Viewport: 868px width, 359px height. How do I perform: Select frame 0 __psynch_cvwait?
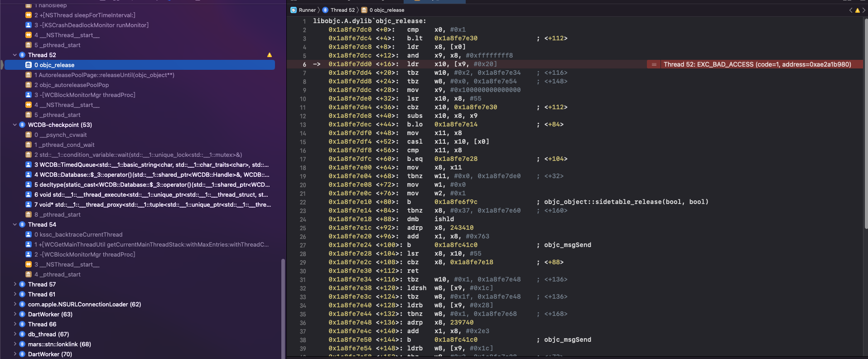pos(61,135)
